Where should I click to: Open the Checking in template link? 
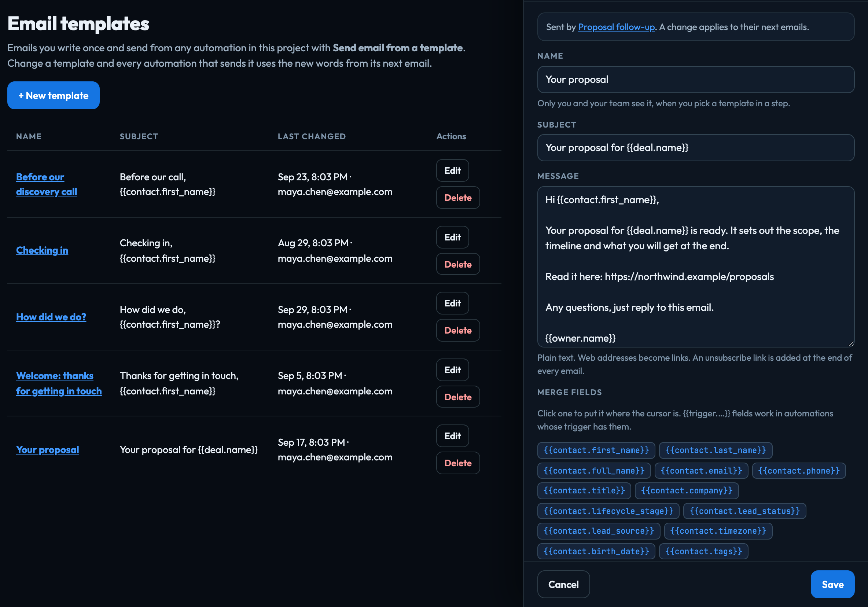coord(42,250)
